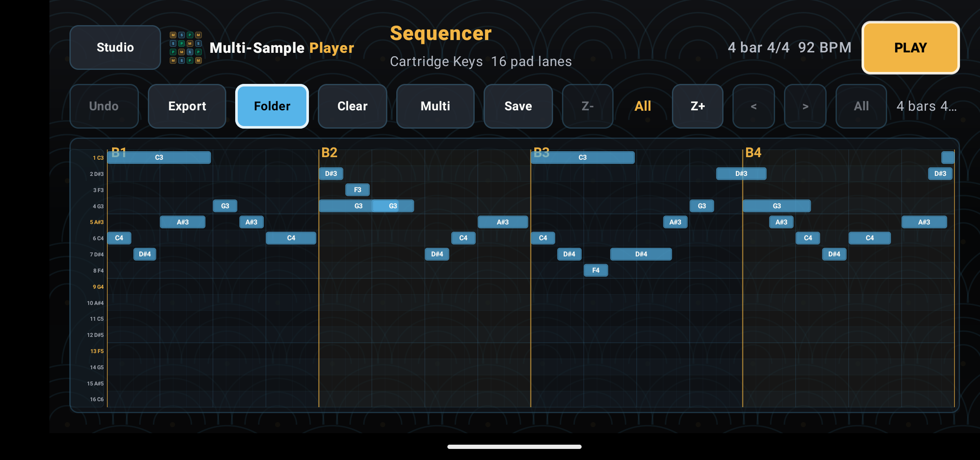Select the orange All zoom label
This screenshot has height=460, width=980.
pos(643,106)
